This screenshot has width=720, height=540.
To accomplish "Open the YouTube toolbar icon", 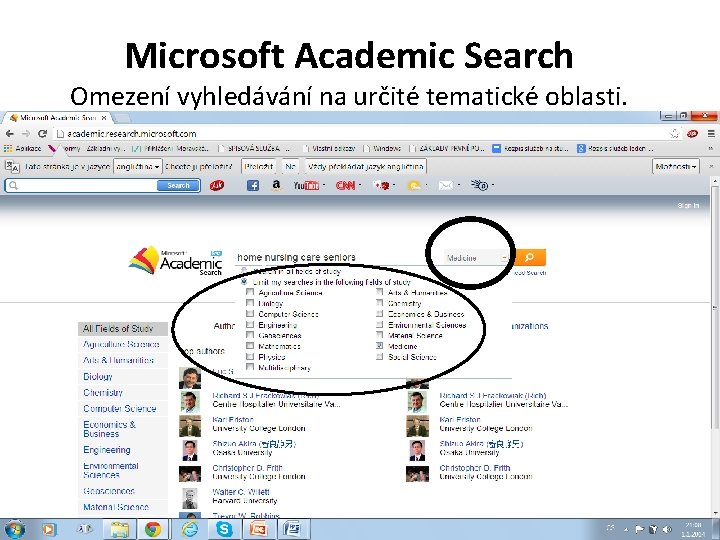I will 306,186.
